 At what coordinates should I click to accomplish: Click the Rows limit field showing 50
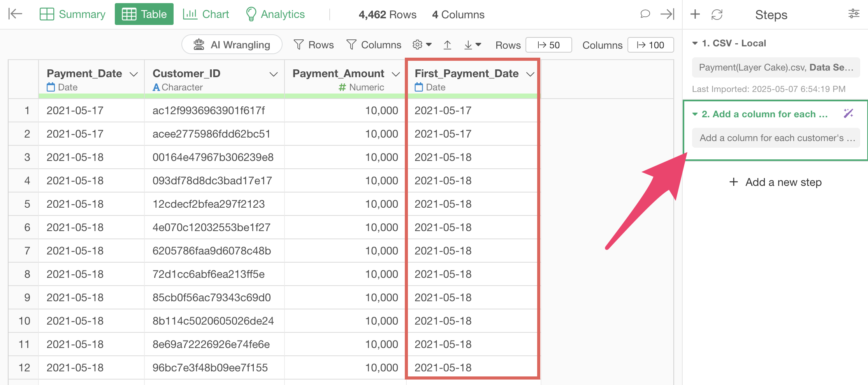548,45
